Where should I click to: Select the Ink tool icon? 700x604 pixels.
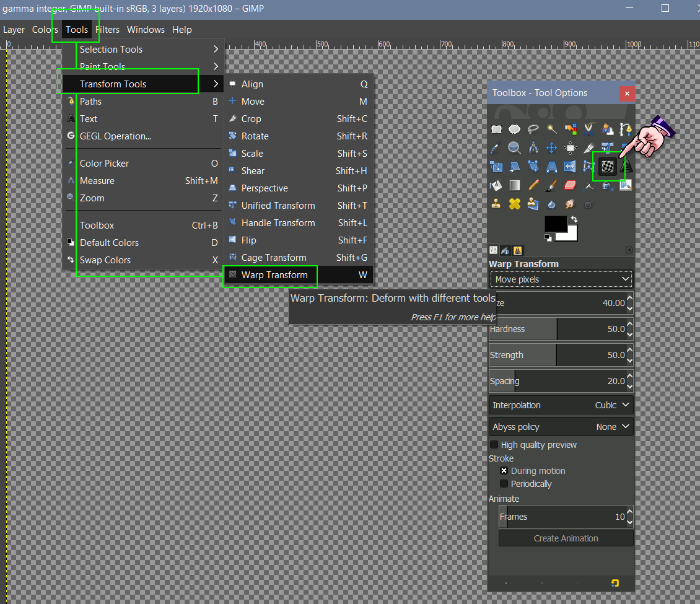[608, 185]
